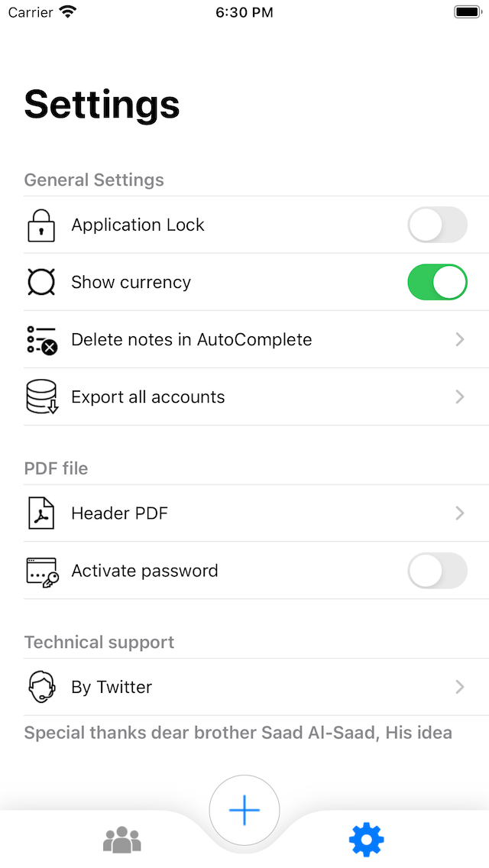This screenshot has height=868, width=489.
Task: Tap the chevron on Delete notes row
Action: 460,339
